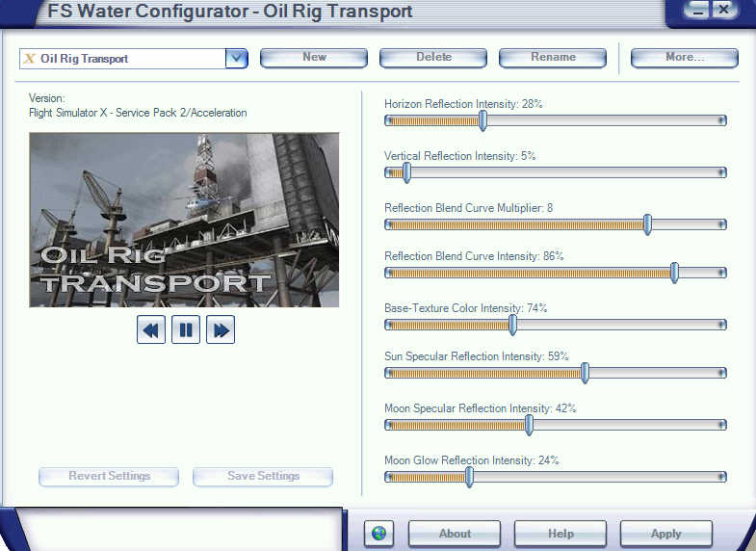Close the FS Water Configurator window

click(723, 11)
